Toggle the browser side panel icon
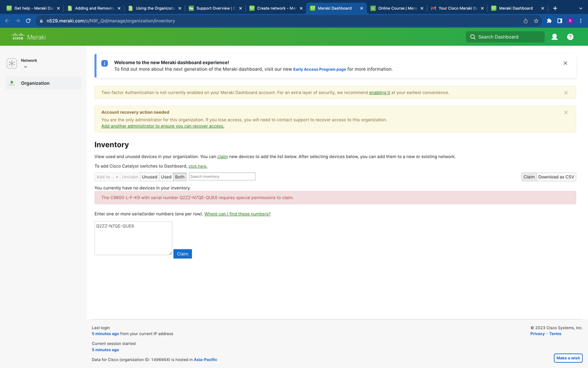Screen dimensions: 588x368 click(560, 21)
